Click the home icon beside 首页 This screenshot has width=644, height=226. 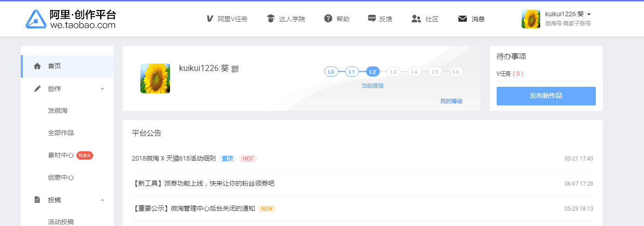[x=38, y=66]
